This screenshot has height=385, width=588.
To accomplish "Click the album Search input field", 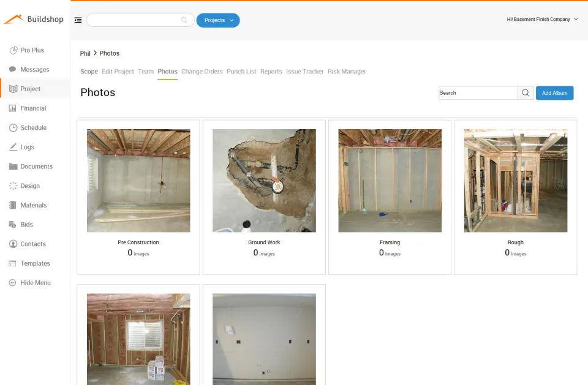I will (x=478, y=93).
